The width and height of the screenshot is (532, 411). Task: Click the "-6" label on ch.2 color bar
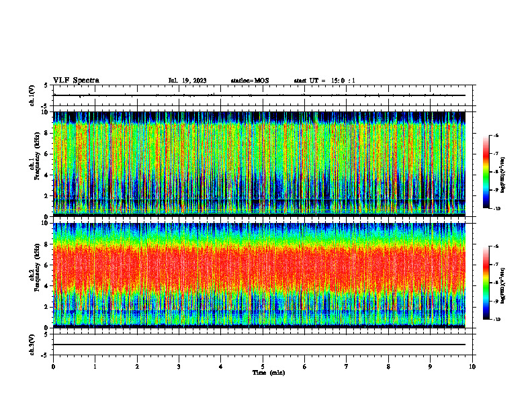[496, 246]
